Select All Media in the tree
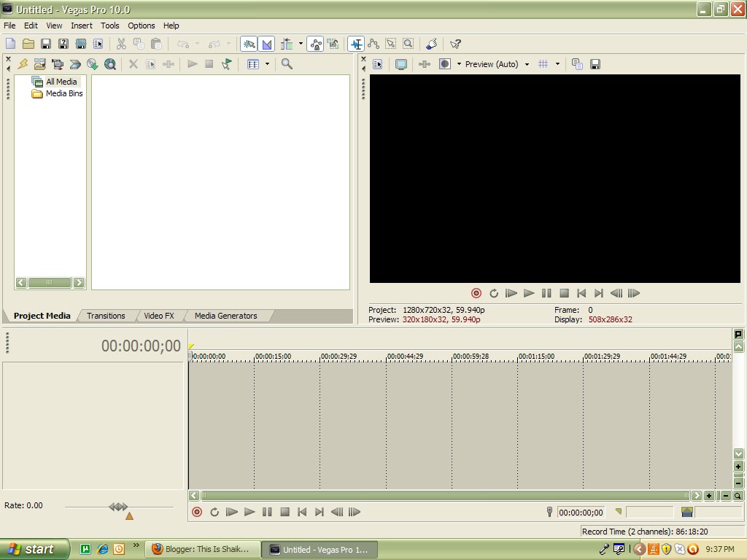Viewport: 747px width, 560px height. (x=61, y=82)
